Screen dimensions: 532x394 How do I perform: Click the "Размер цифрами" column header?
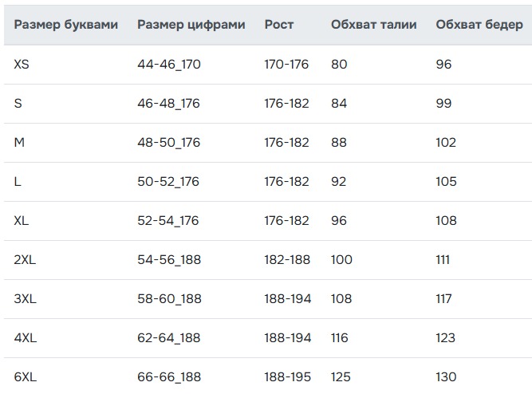pyautogui.click(x=191, y=25)
